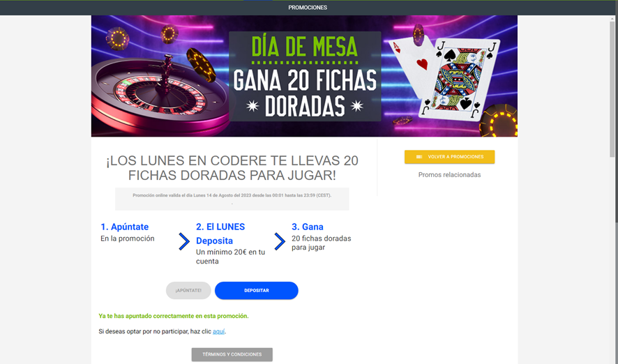618x364 pixels.
Task: Click the '3. Gana' step heading
Action: click(x=308, y=227)
